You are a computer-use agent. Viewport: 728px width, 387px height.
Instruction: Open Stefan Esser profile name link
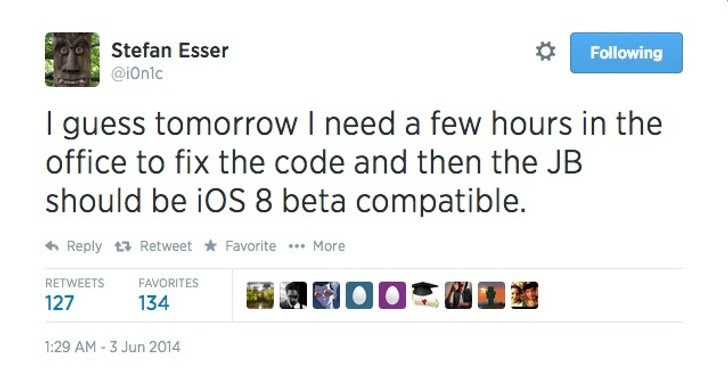click(170, 50)
